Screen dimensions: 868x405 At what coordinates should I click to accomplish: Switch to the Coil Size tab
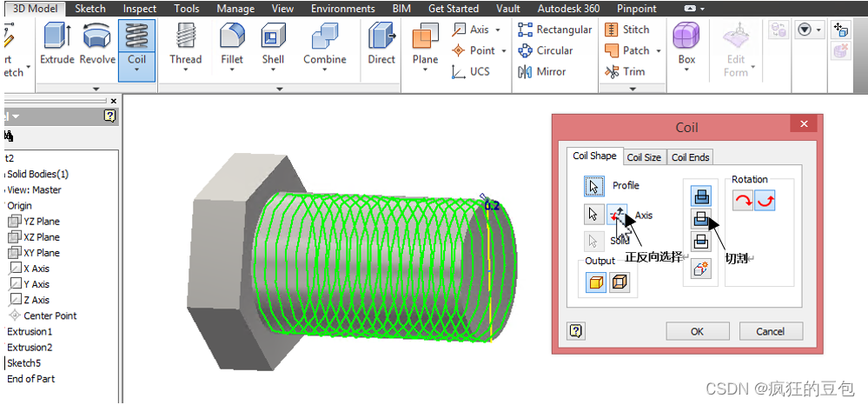644,157
